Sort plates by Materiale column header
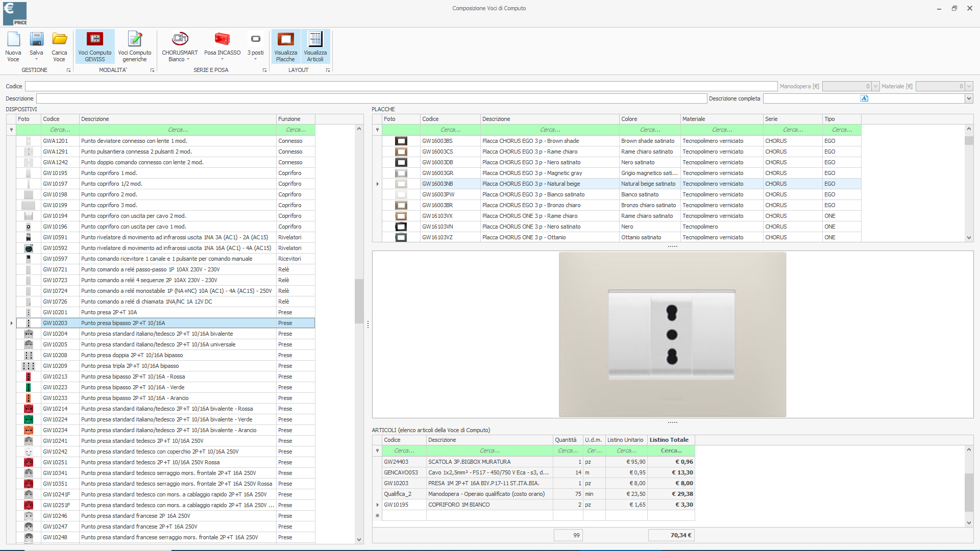Viewport: 980px width, 551px height. coord(722,119)
